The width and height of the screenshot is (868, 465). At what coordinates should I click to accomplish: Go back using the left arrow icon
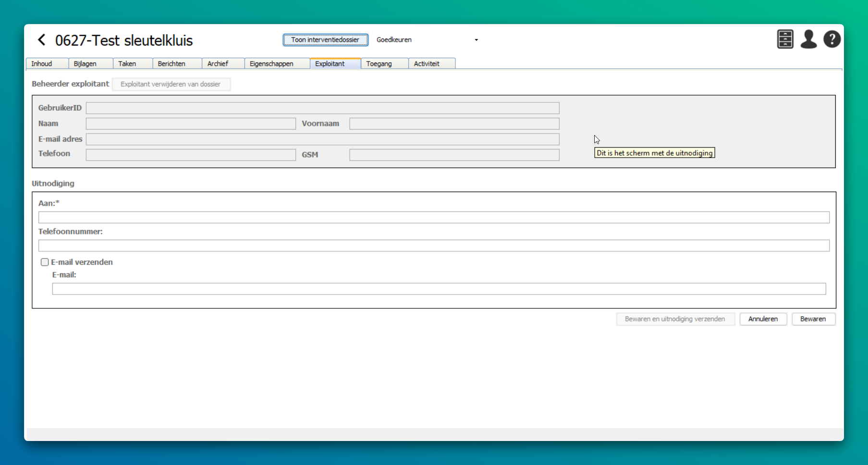tap(42, 40)
